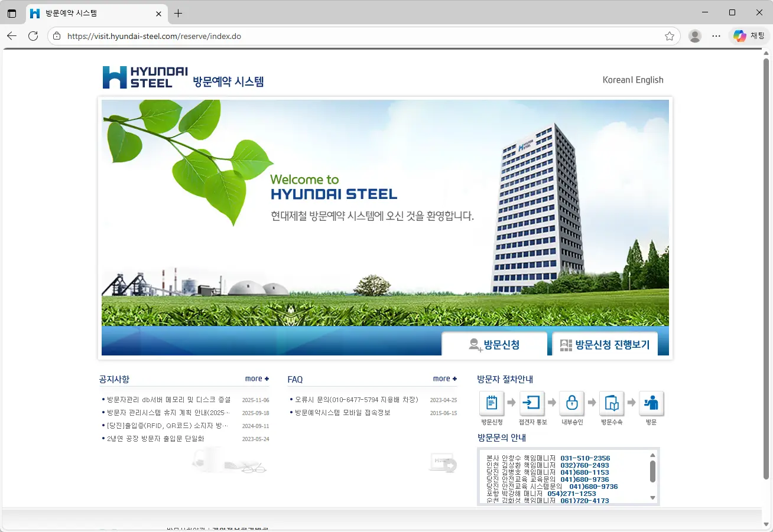Open browser settings via the ellipsis menu

[716, 35]
